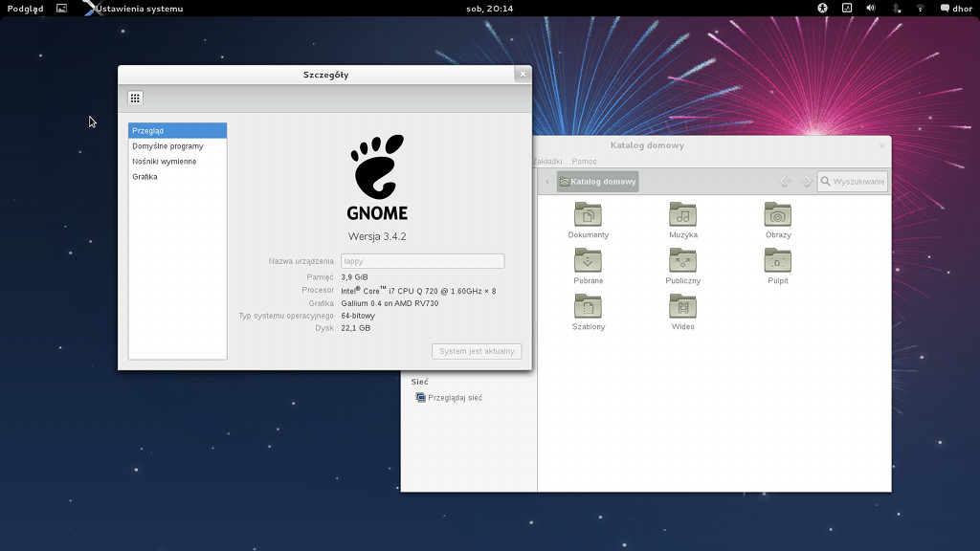Click Ustawienia systemu in the top bar
980x551 pixels.
(x=140, y=8)
